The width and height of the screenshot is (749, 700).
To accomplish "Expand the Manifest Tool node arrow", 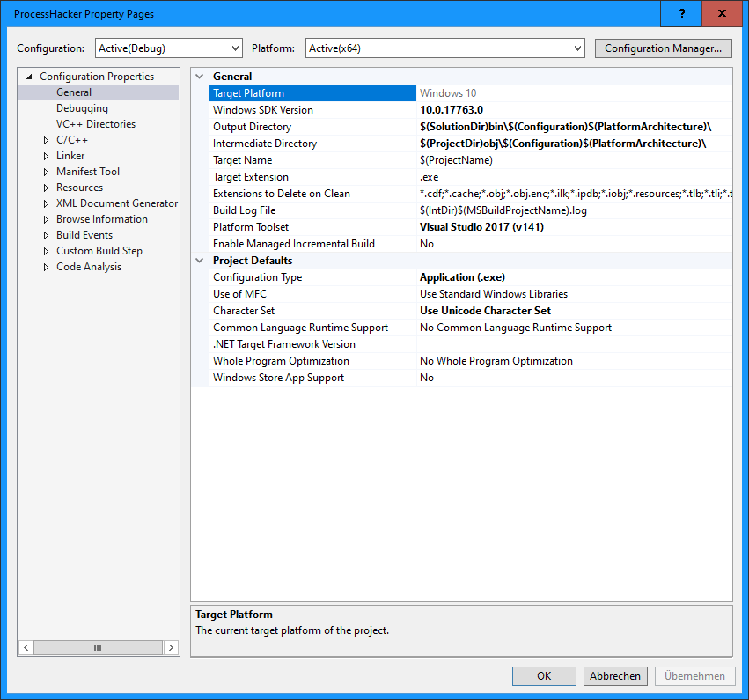I will tap(46, 172).
